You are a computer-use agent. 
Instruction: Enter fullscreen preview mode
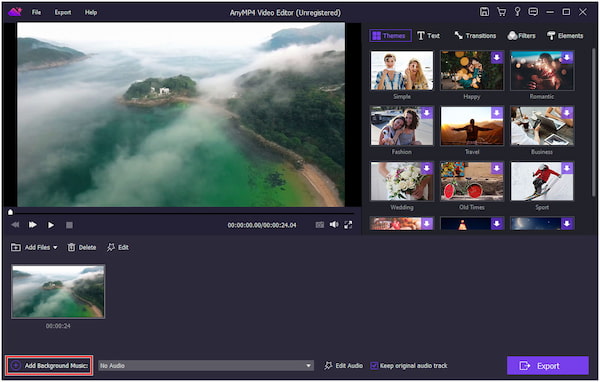(x=348, y=225)
